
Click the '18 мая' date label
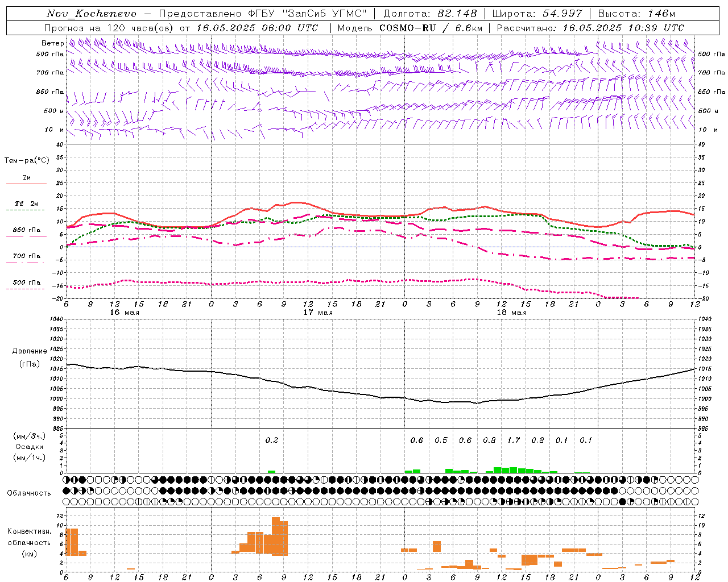511,313
